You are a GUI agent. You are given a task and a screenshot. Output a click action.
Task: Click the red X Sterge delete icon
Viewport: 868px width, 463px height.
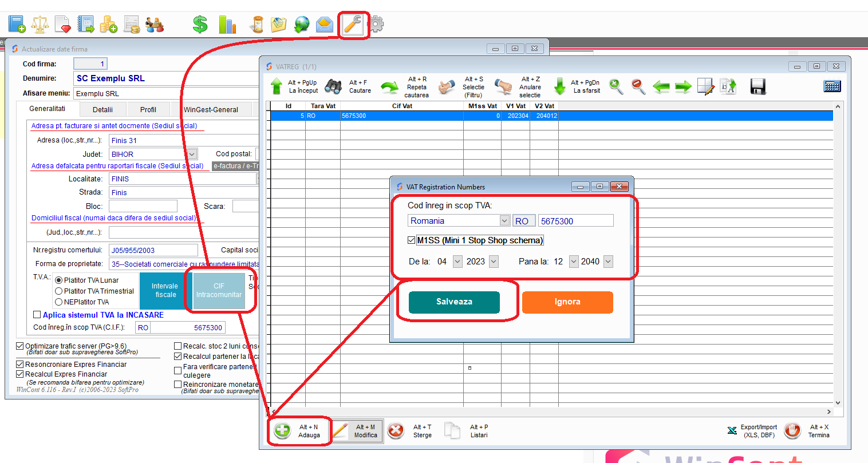[x=396, y=431]
